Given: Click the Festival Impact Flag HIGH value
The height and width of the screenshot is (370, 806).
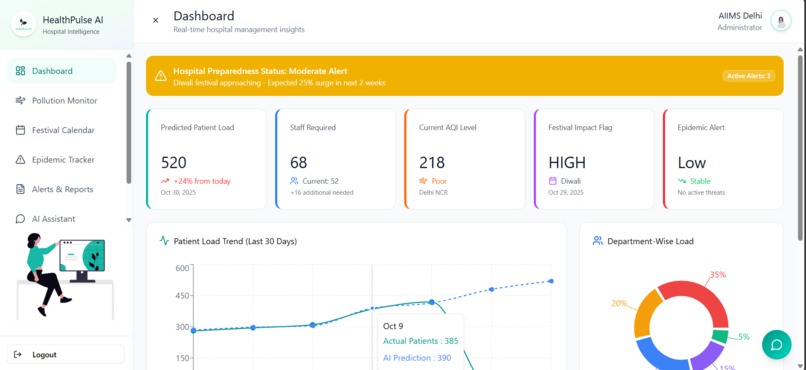Looking at the screenshot, I should 567,162.
